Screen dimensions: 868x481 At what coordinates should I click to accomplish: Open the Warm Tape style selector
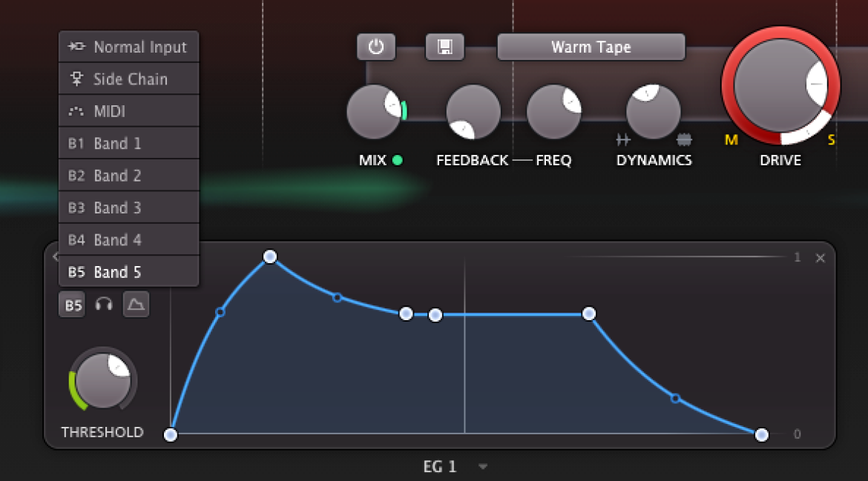pos(591,47)
